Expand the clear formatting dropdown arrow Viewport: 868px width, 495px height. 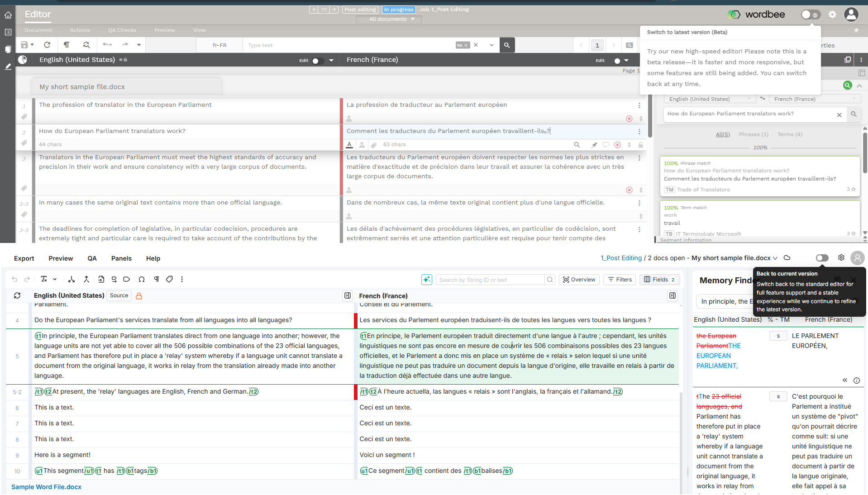click(55, 280)
